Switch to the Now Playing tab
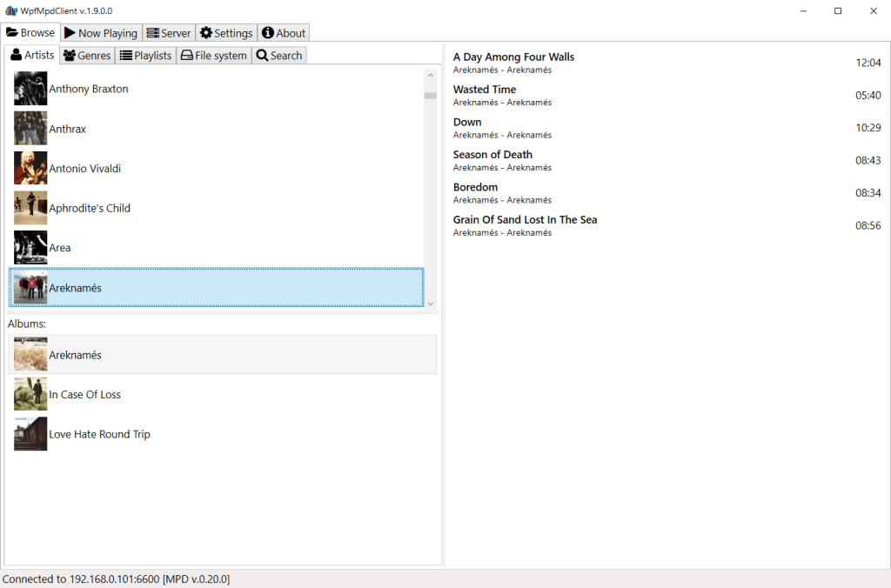The height and width of the screenshot is (588, 891). 101,33
